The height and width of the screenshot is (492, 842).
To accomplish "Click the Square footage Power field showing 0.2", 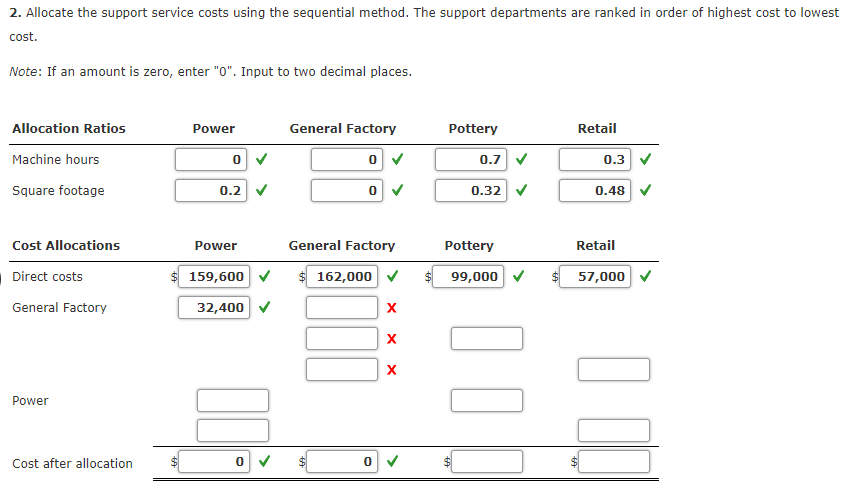I will (211, 191).
